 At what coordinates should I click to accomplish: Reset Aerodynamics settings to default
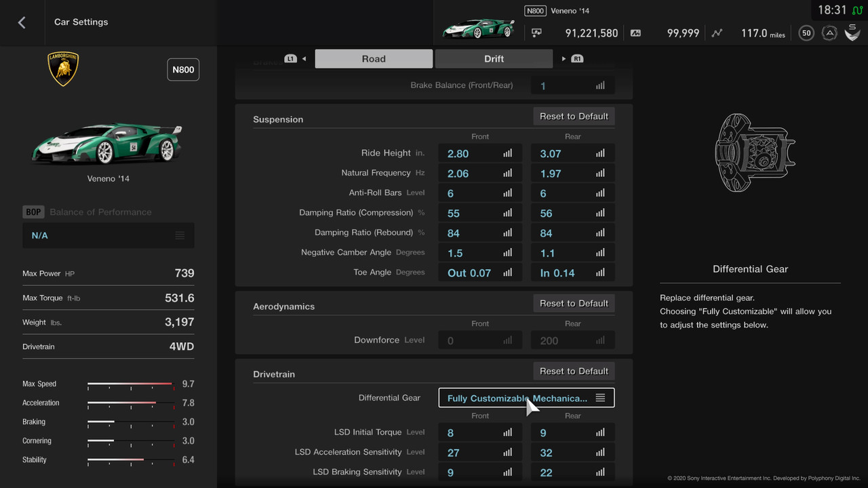point(574,304)
